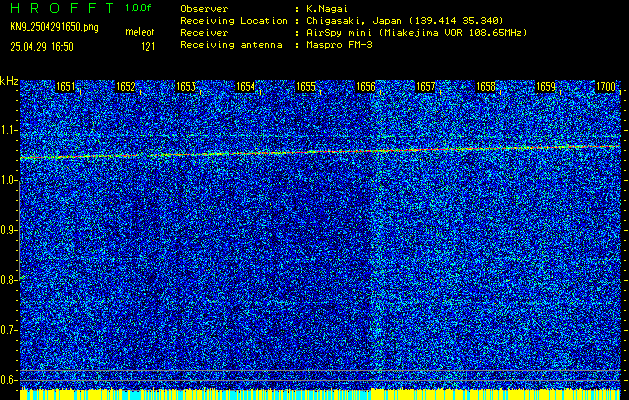This screenshot has width=629, height=400.
Task: Click the count value 121
Action: [148, 47]
